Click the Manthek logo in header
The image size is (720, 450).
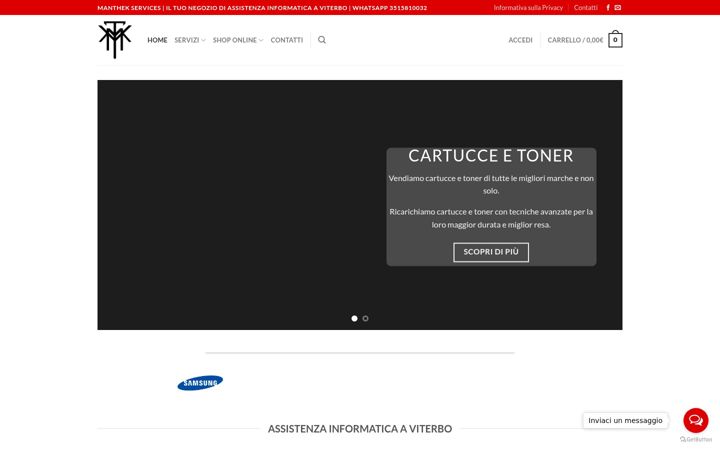115,40
